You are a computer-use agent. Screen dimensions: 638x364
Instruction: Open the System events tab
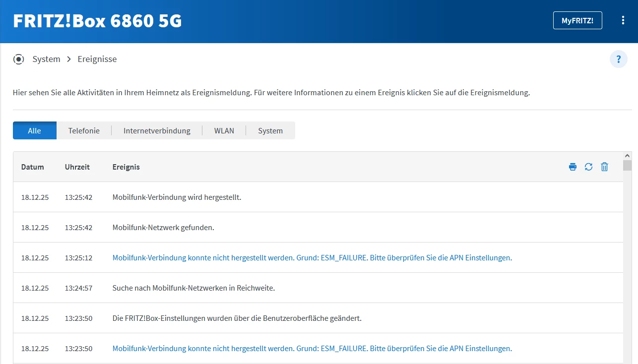(x=270, y=131)
